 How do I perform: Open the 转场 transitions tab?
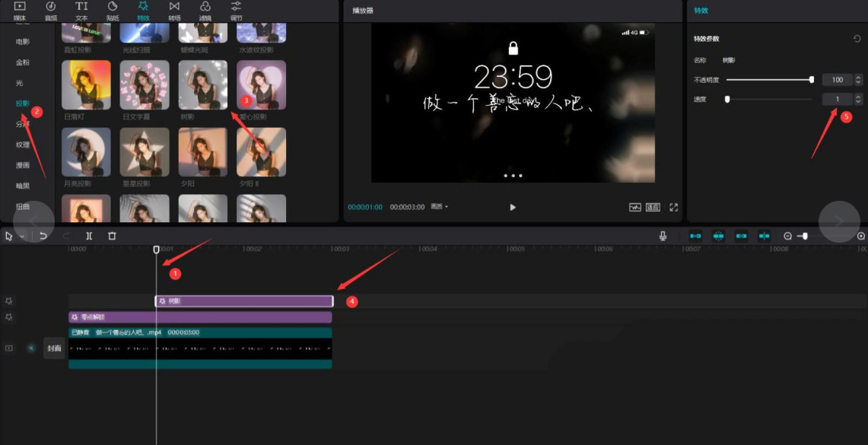coord(174,10)
